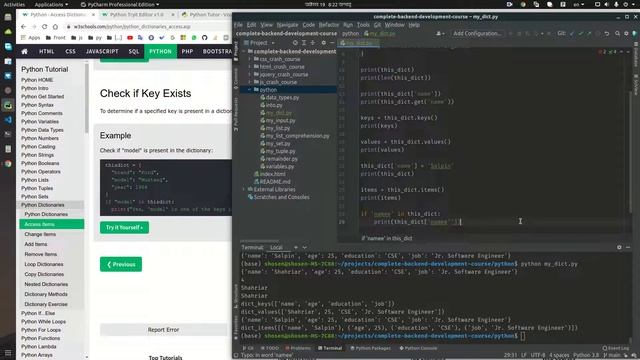The image size is (640, 360).
Task: Click the Python 3.8 interpreter status entry
Action: (586, 355)
